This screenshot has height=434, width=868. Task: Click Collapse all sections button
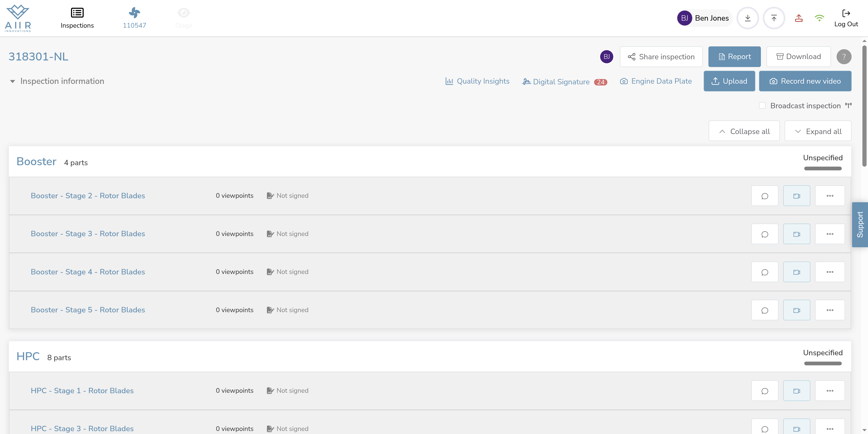pyautogui.click(x=744, y=131)
